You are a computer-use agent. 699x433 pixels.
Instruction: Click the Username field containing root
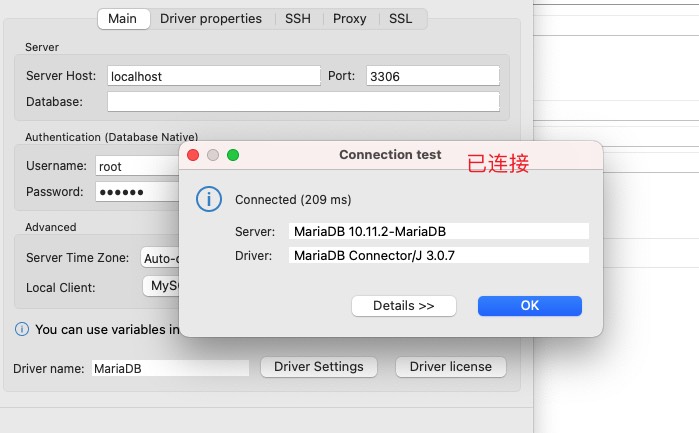click(x=136, y=166)
